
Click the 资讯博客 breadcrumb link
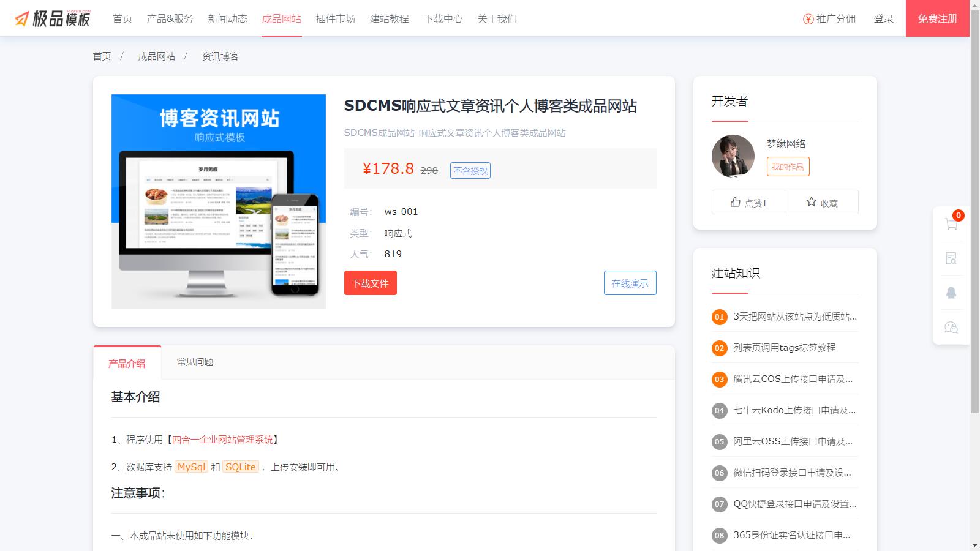[221, 56]
